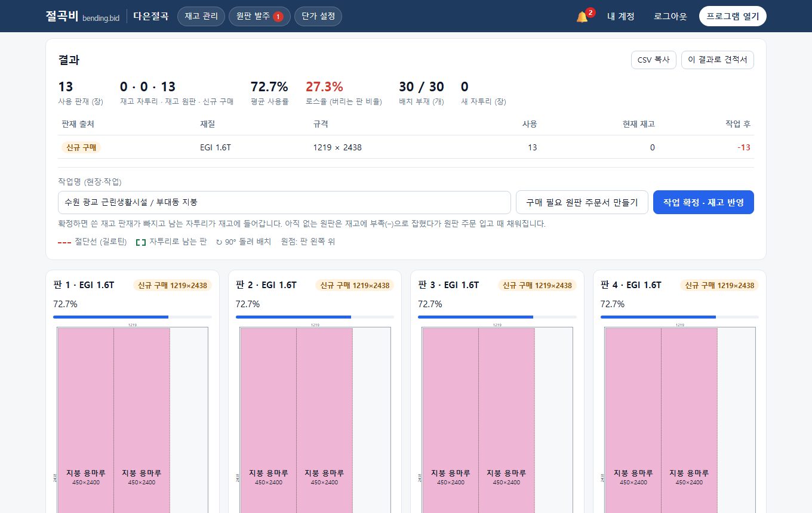The height and width of the screenshot is (513, 812).
Task: Click the 프로그램 열기 button
Action: pyautogui.click(x=733, y=17)
